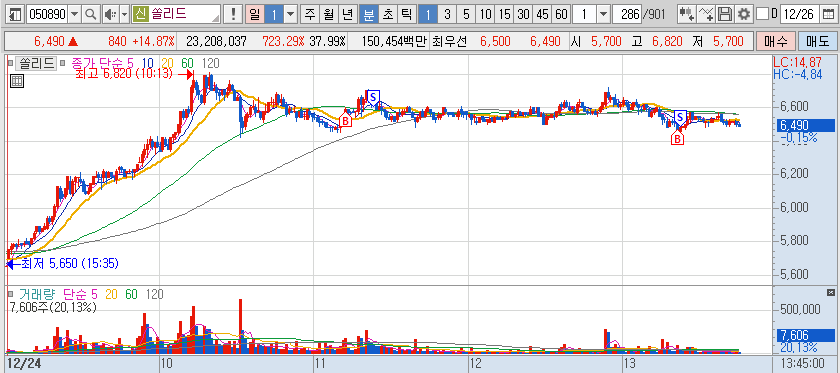840x373 pixels.
Task: Open dropdown arrow next to 일 1
Action: (290, 14)
